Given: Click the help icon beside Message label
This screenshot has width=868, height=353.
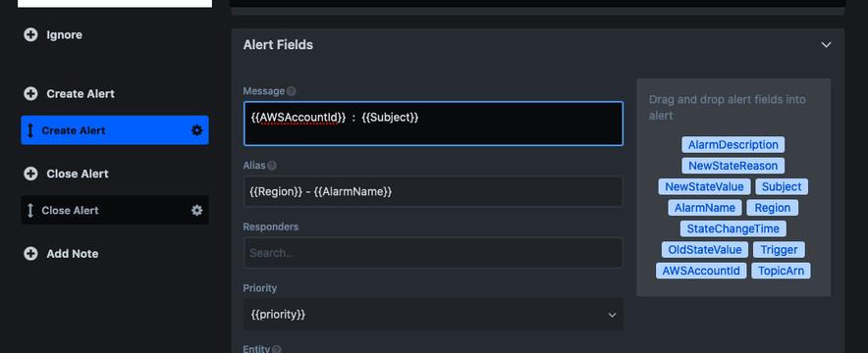Looking at the screenshot, I should [x=292, y=91].
